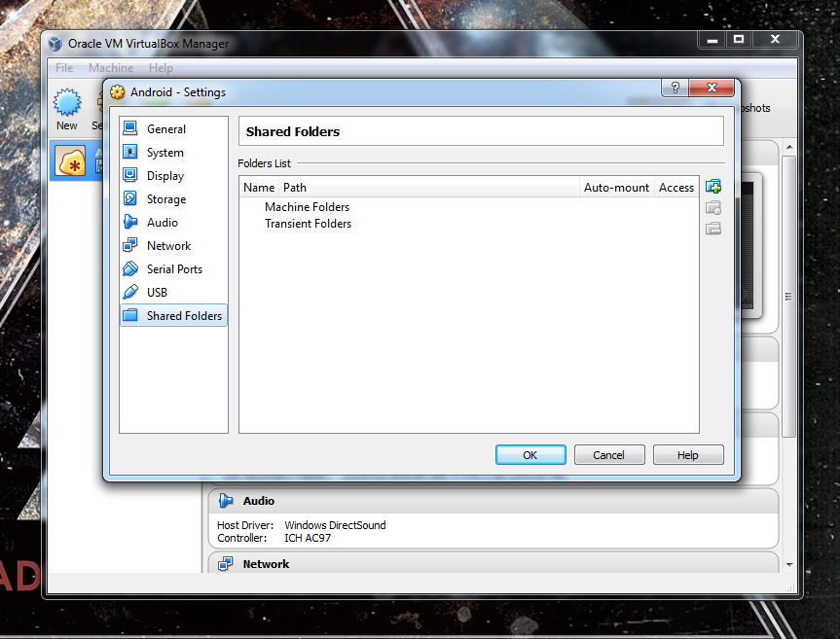Click the Help button in dialog

click(688, 455)
